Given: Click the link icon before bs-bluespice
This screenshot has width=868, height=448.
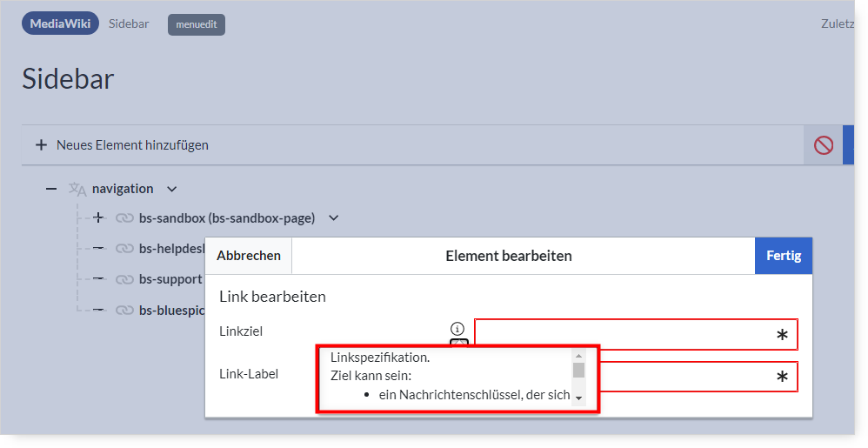Looking at the screenshot, I should 124,310.
